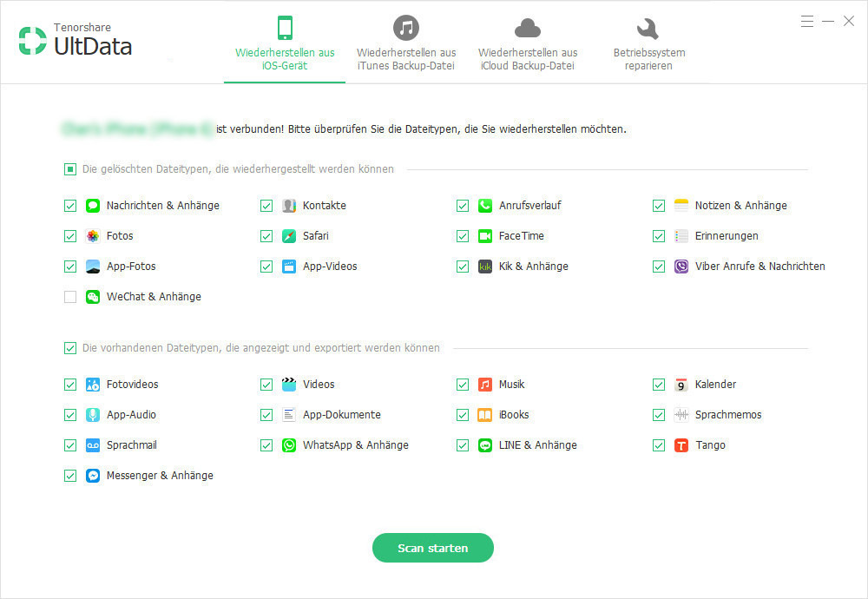Viewport: 868px width, 599px height.
Task: Click the Fotos flower icon
Action: point(93,236)
